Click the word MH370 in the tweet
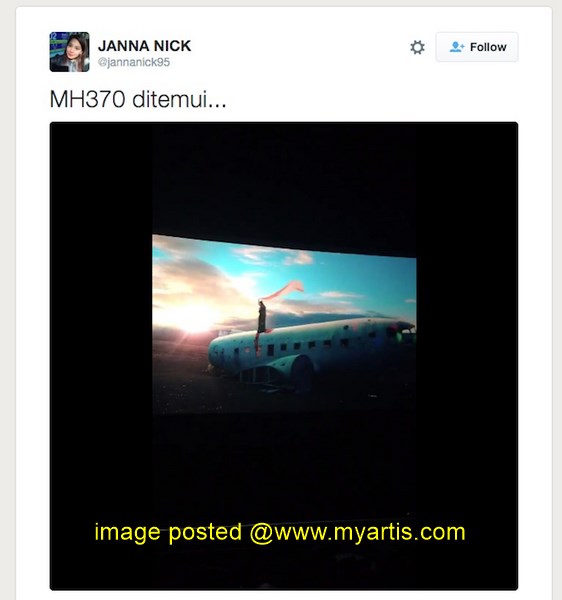Viewport: 562px width, 600px height. 87,99
